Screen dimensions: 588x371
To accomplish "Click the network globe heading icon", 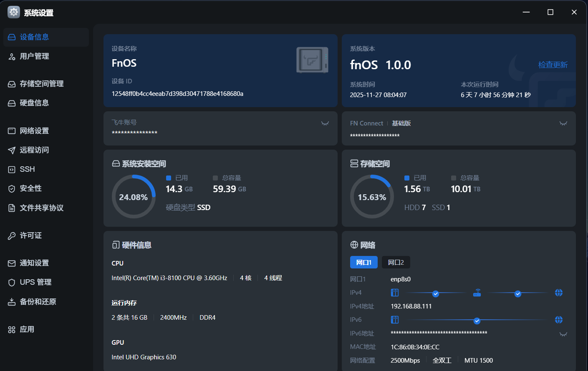I will click(354, 245).
